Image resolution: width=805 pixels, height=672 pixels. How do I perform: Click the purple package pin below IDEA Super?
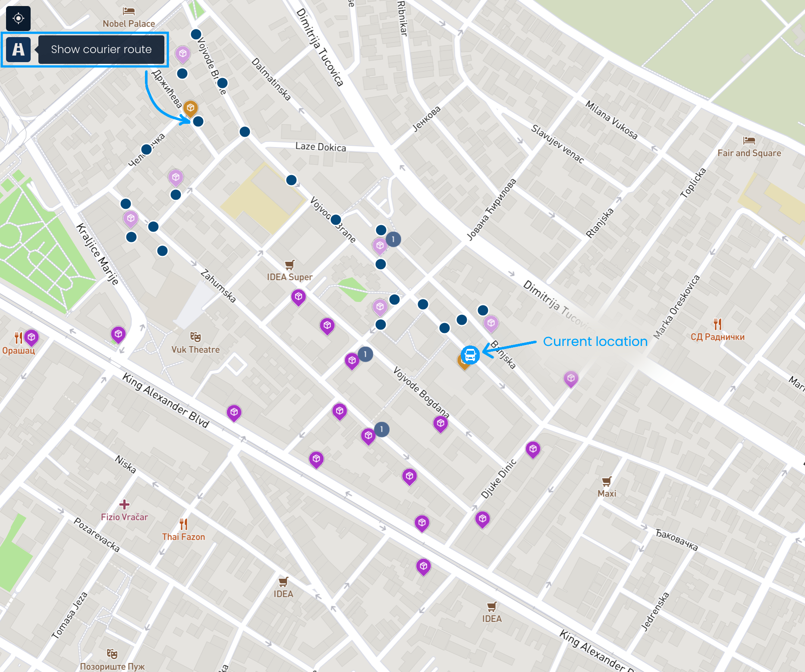(x=299, y=297)
